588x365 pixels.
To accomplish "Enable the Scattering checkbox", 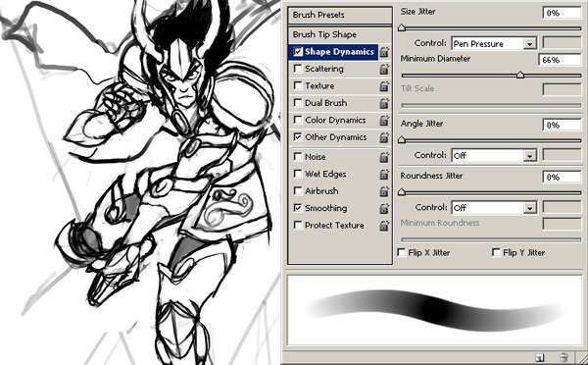I will coord(298,69).
